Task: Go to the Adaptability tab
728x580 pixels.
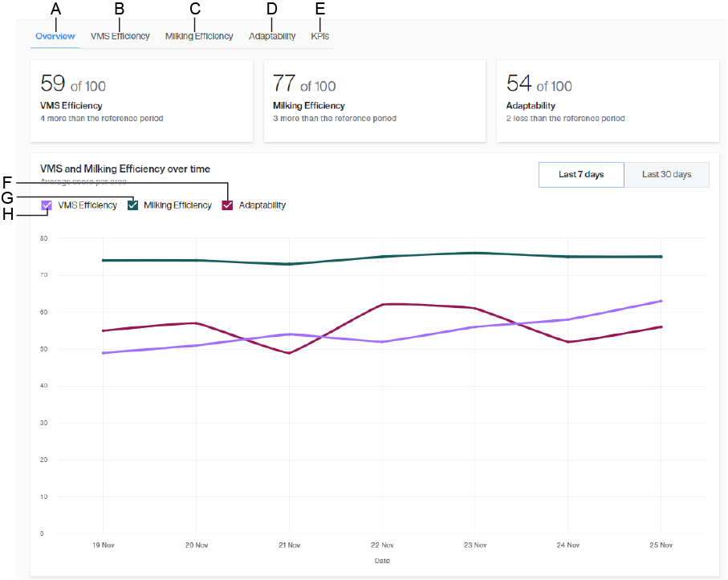Action: click(272, 36)
